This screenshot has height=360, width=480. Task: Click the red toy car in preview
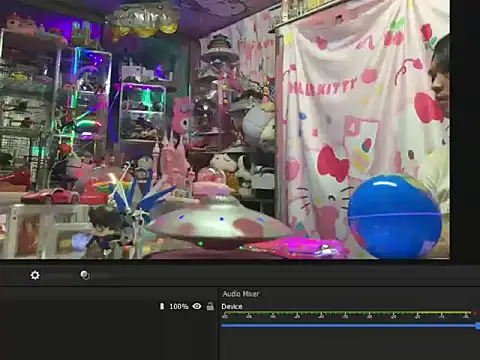click(50, 196)
